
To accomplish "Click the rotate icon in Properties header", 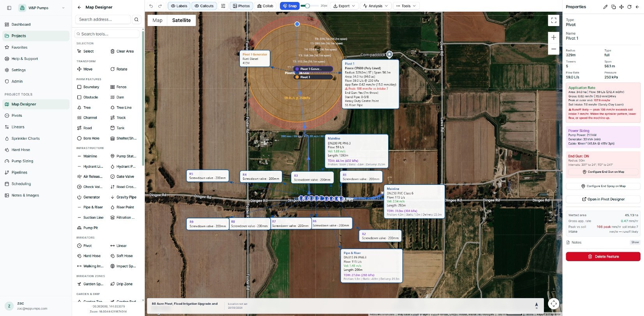I will pyautogui.click(x=629, y=7).
